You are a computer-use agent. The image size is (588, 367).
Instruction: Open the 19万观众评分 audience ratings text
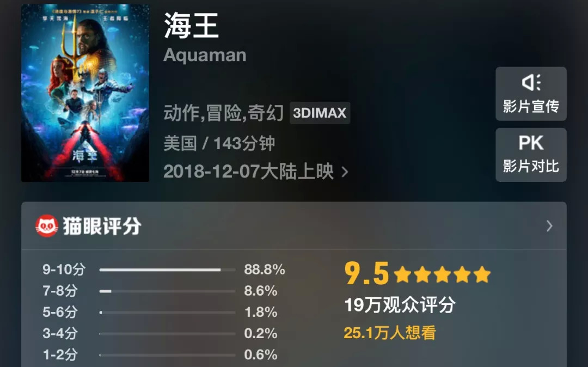coord(400,305)
